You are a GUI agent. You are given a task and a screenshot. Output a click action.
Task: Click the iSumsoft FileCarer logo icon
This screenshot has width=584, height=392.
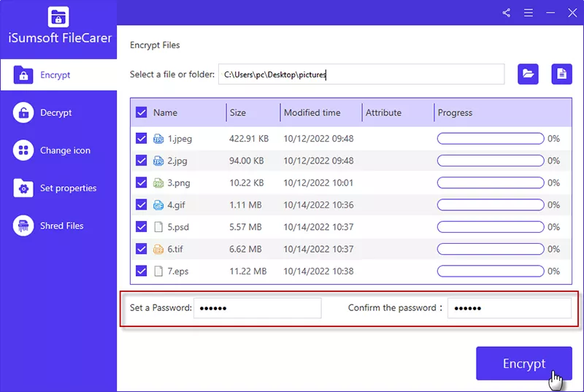[58, 18]
